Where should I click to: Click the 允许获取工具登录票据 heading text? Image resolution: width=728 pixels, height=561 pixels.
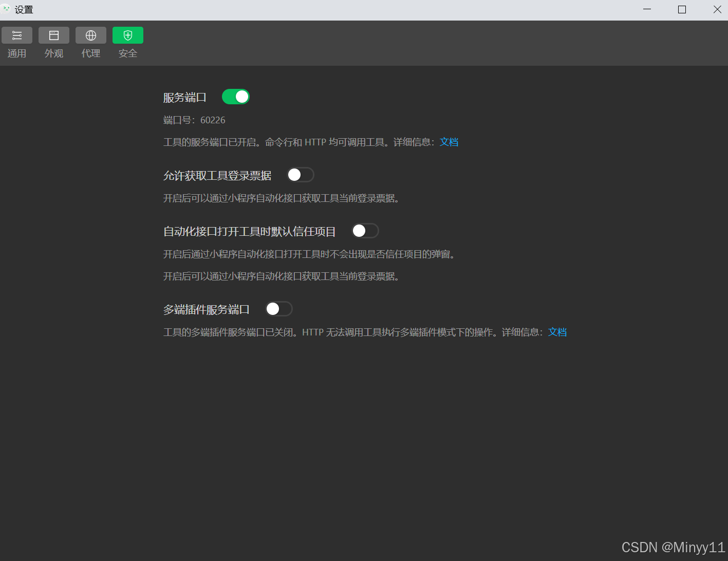pos(217,176)
